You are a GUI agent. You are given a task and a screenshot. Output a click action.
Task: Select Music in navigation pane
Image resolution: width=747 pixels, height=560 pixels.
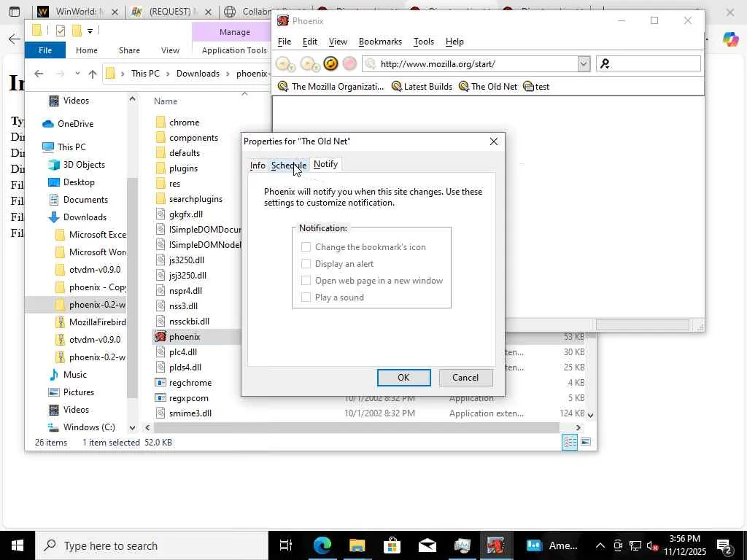click(75, 374)
